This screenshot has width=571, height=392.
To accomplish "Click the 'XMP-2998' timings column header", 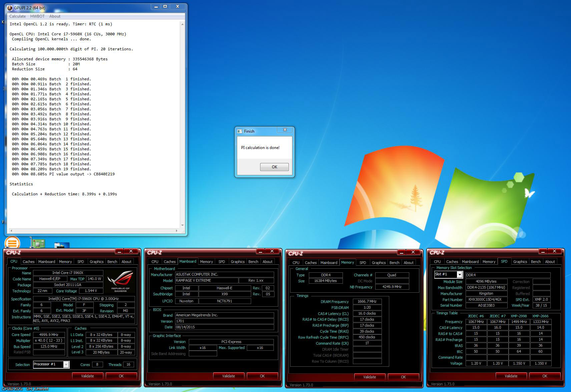I will pos(519,316).
